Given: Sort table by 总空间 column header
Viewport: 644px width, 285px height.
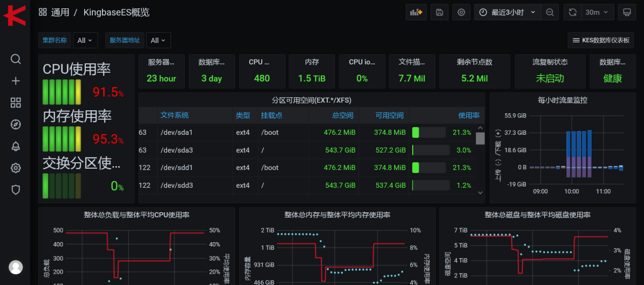Looking at the screenshot, I should 342,116.
